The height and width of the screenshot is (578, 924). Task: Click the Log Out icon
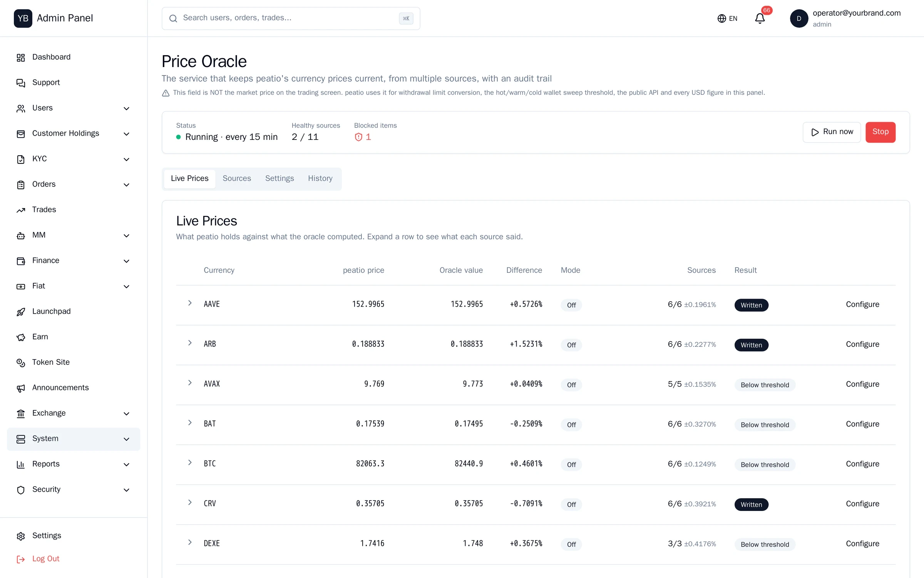click(x=21, y=559)
